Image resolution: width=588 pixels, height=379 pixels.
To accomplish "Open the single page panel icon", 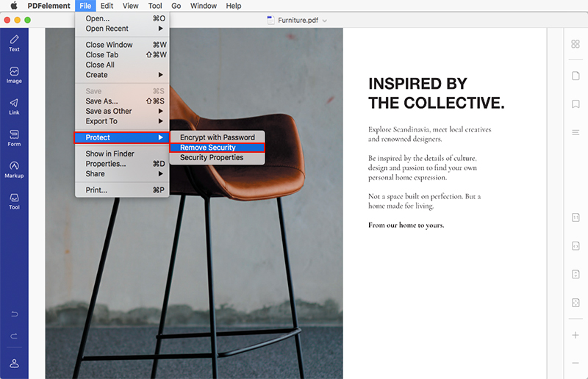I will [576, 76].
